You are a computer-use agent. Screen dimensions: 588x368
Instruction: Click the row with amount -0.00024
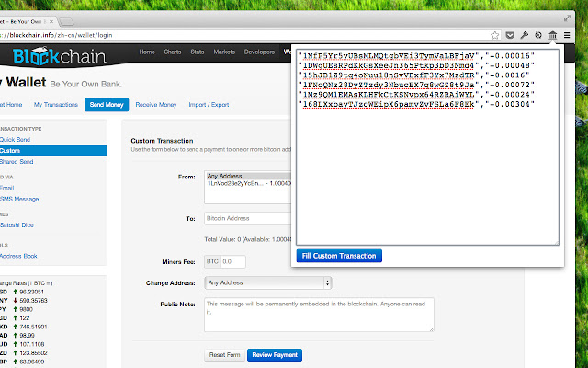[416, 94]
